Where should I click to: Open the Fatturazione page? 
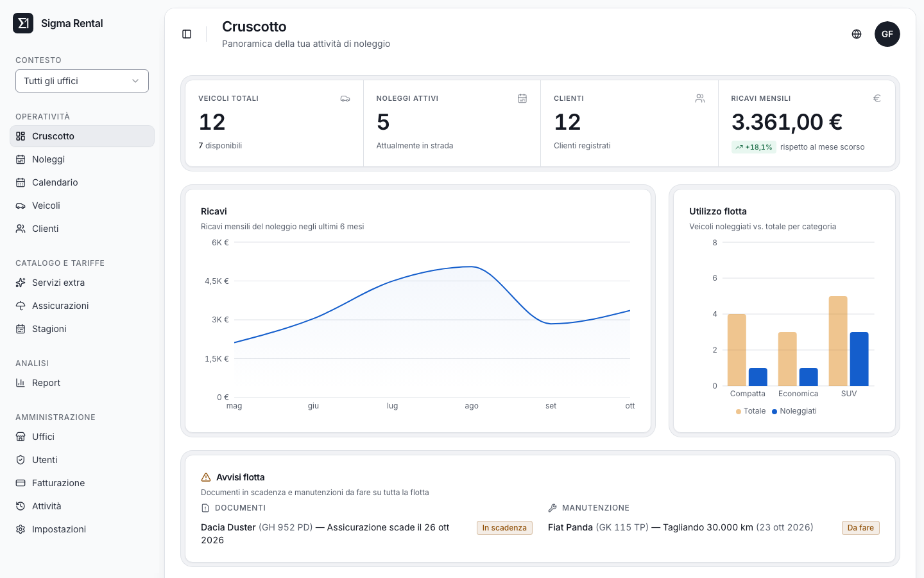tap(82, 483)
